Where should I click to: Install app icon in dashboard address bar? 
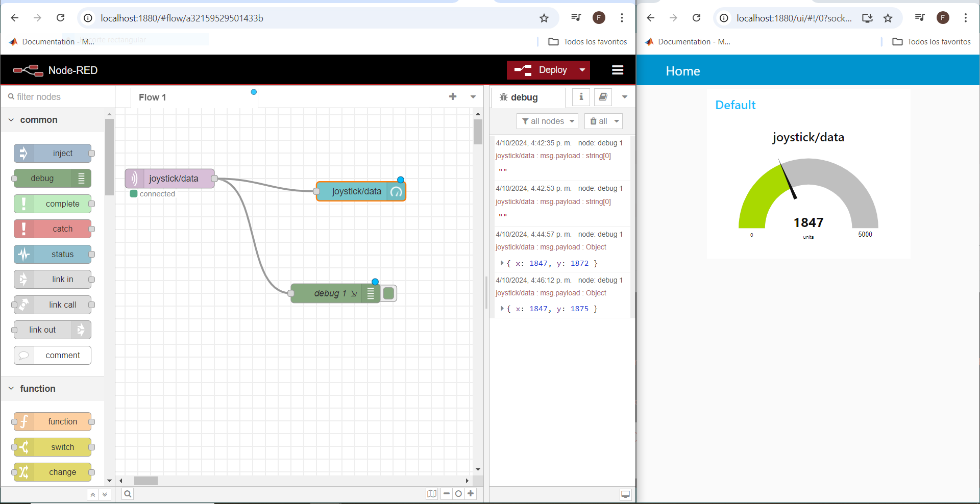(867, 18)
